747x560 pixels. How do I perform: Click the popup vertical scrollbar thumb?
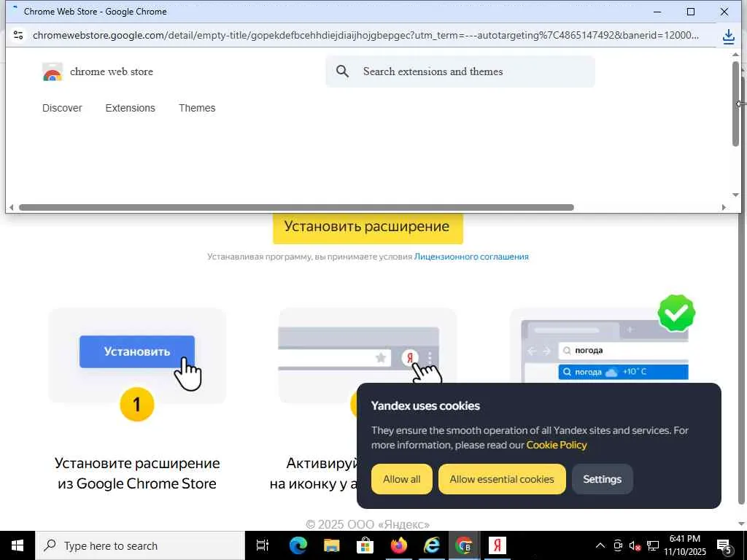pos(735,104)
